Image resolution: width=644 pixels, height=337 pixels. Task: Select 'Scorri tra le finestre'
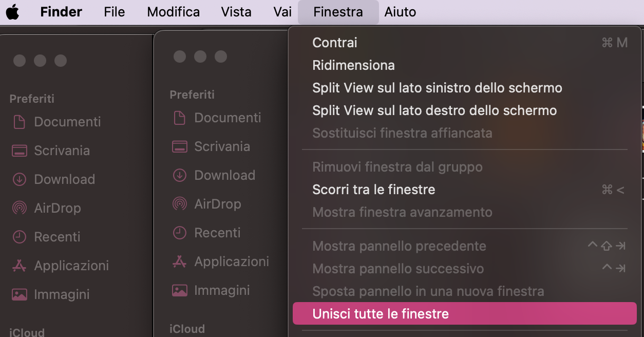[x=373, y=190]
